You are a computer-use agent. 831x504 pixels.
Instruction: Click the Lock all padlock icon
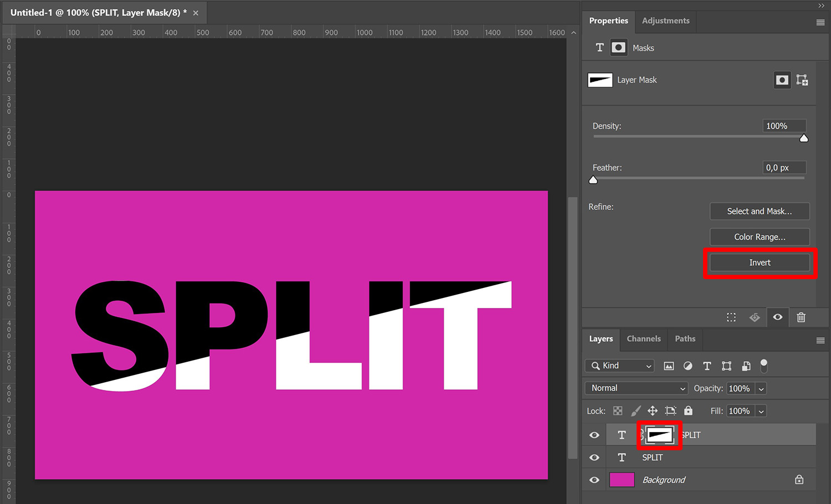[x=688, y=410]
